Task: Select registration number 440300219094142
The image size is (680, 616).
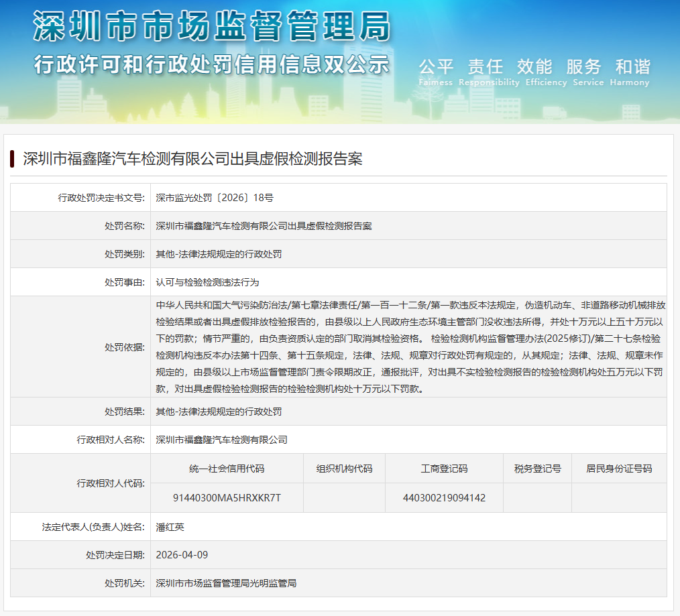Action: click(444, 497)
